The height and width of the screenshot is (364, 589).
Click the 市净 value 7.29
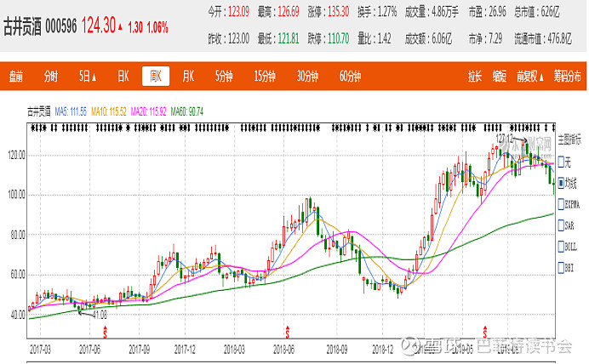pyautogui.click(x=495, y=38)
